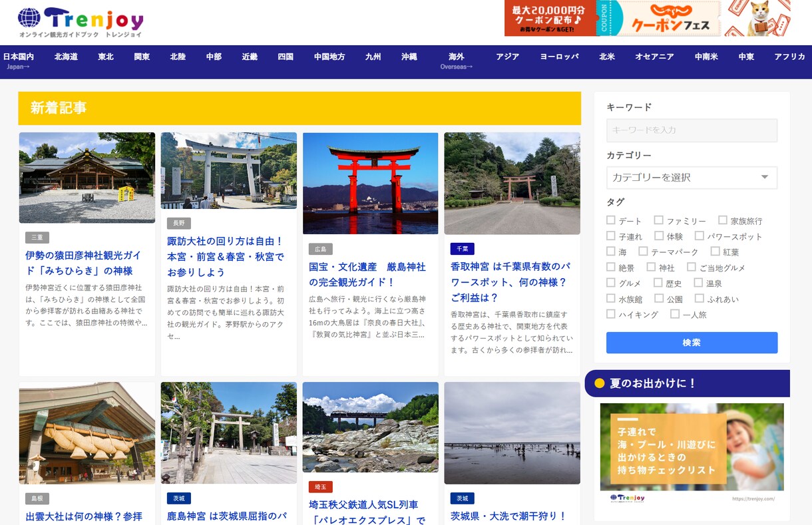Open the 埼玉秩父鉄道 SL列車 article link
Viewport: 812px width, 525px height.
pyautogui.click(x=367, y=512)
